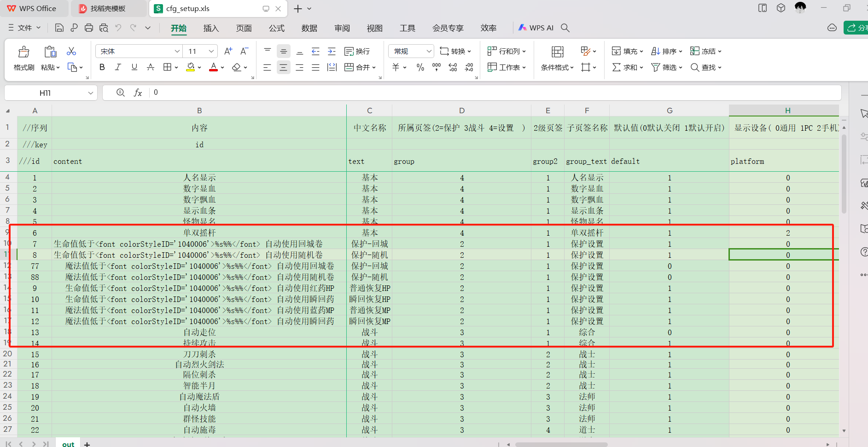Click the cloud sync icon
This screenshot has width=868, height=447.
coord(832,28)
